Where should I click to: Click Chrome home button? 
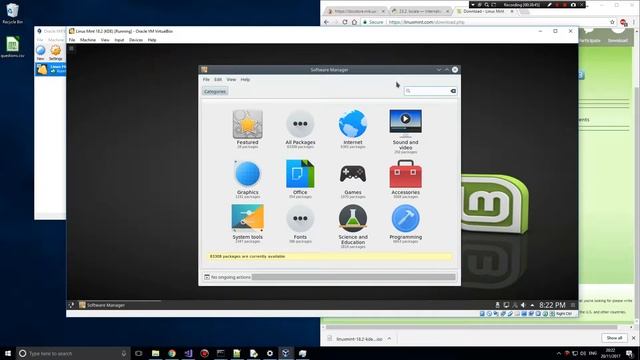click(x=354, y=22)
